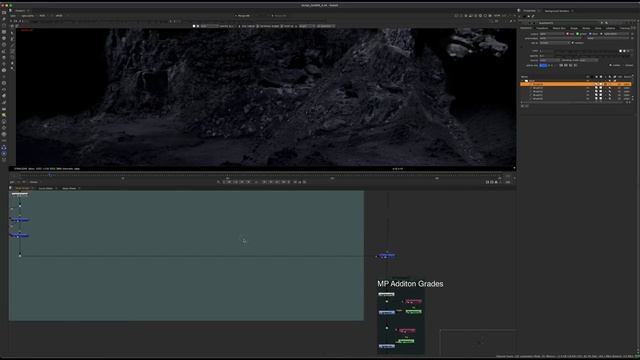640x360 pixels.
Task: Switch to the Background Renders tab
Action: point(557,11)
